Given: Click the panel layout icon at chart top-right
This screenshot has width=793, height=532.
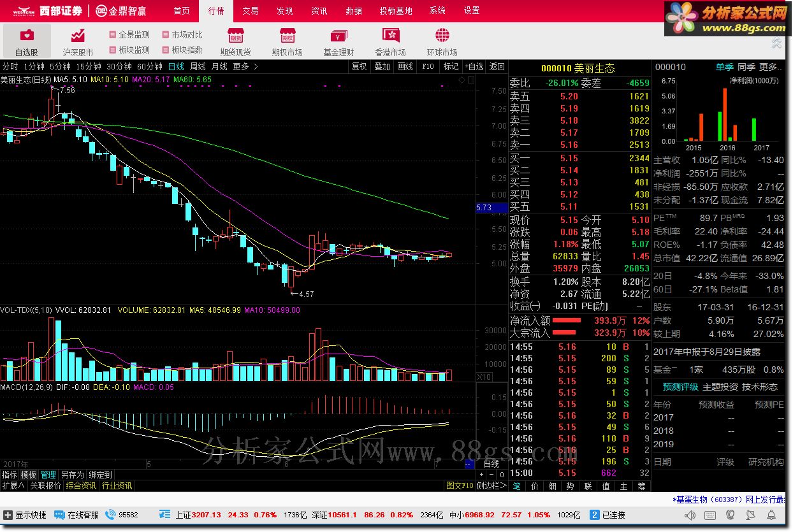Looking at the screenshot, I should point(471,80).
